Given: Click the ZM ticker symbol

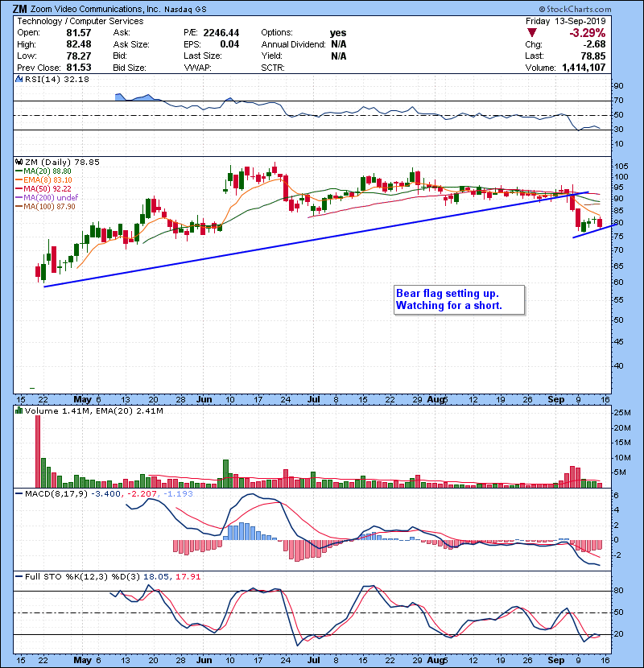Looking at the screenshot, I should tap(19, 9).
